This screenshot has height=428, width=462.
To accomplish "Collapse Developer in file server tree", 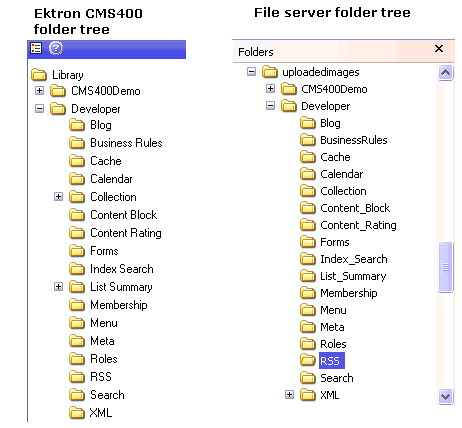I will point(270,106).
